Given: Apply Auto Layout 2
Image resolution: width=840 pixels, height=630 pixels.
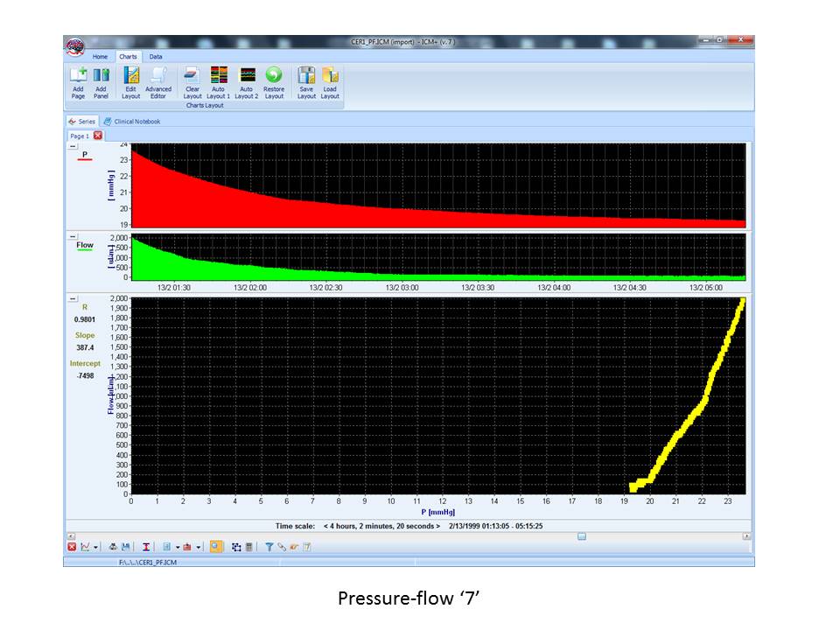Looking at the screenshot, I should click(x=247, y=77).
